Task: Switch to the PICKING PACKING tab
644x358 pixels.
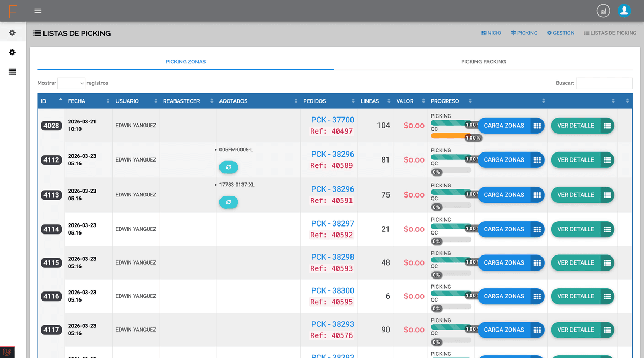Action: pos(483,62)
